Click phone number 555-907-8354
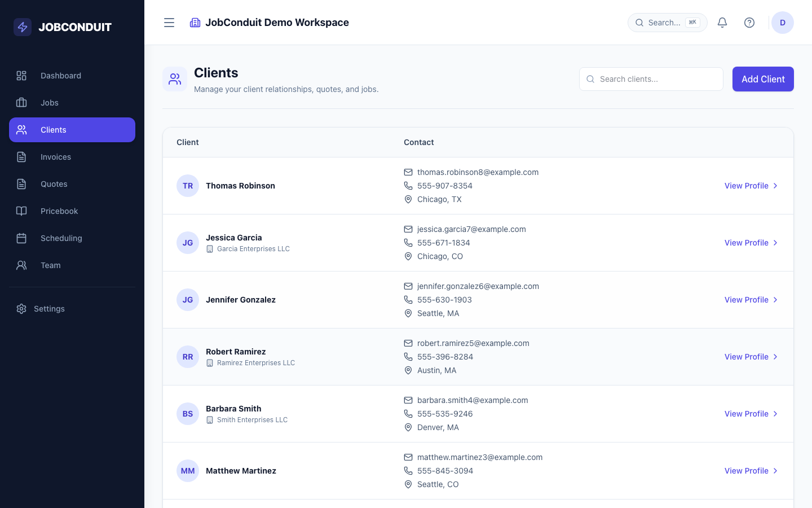 click(x=445, y=186)
